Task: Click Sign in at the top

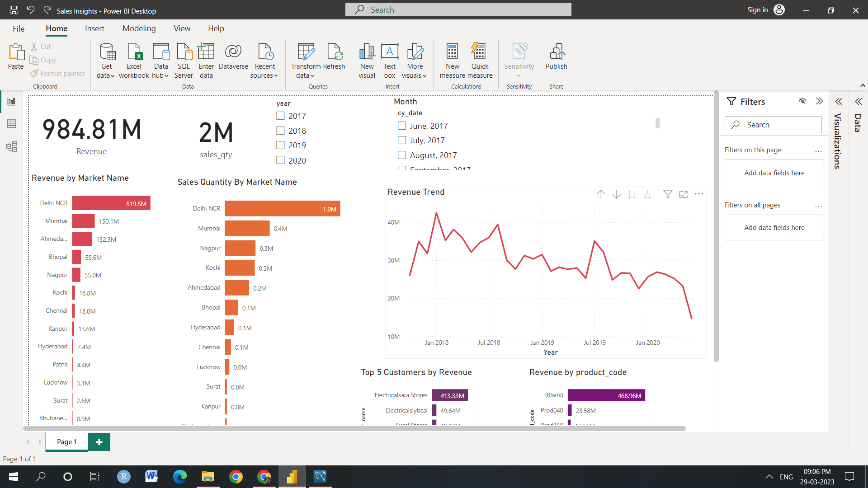Action: (x=757, y=10)
